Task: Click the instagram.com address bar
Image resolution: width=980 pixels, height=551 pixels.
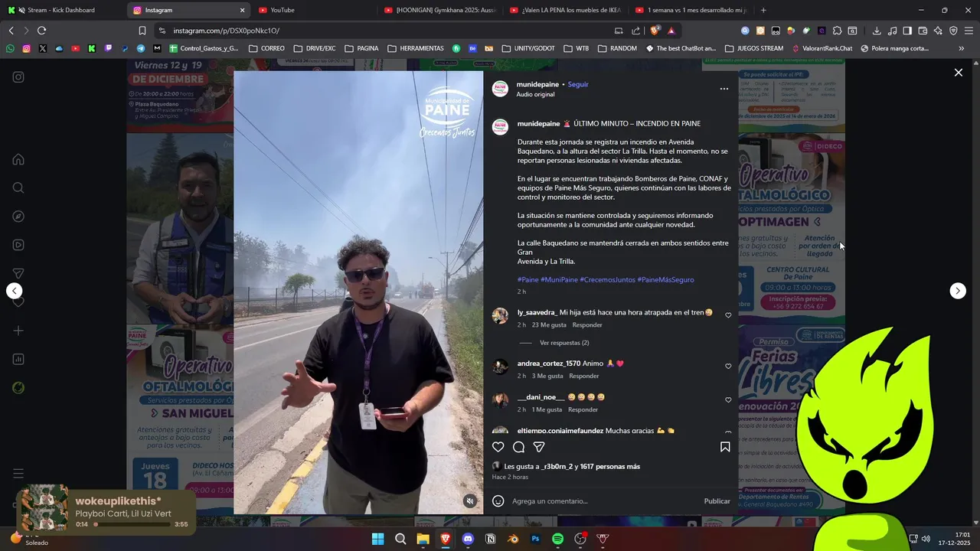Action: click(x=383, y=31)
